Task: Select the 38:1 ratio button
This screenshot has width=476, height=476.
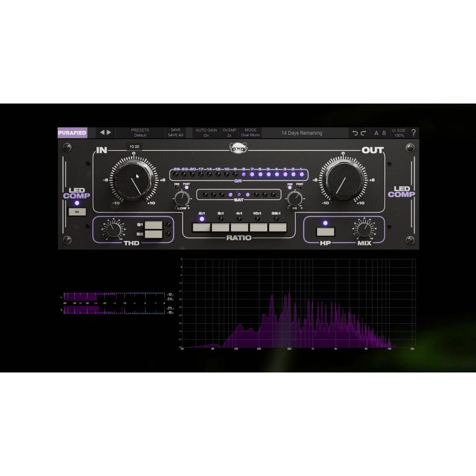Action: click(x=277, y=227)
